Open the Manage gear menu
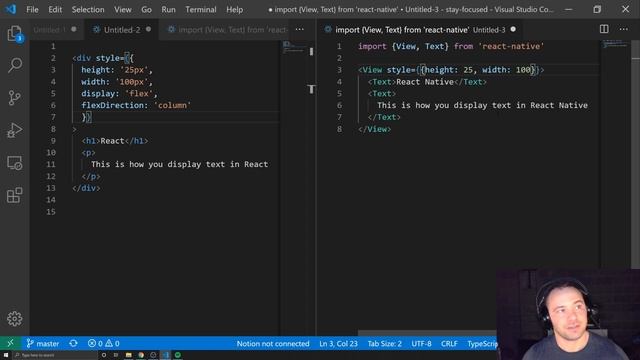640x360 pixels. (x=15, y=318)
